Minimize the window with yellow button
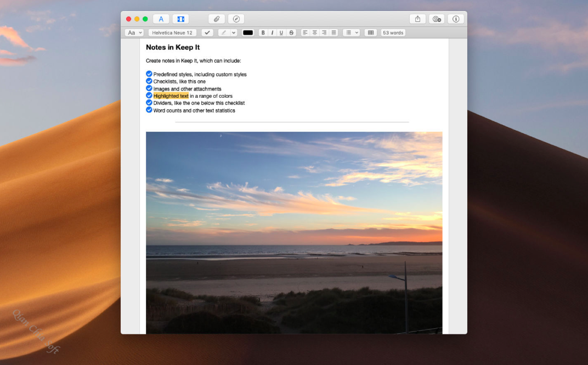 (x=137, y=19)
